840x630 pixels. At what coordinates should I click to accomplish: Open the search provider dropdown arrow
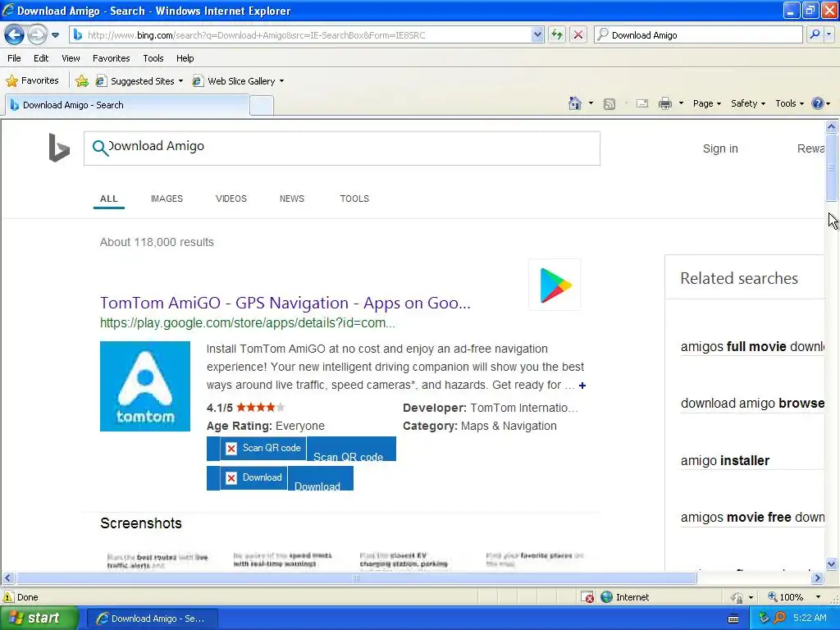pyautogui.click(x=829, y=35)
